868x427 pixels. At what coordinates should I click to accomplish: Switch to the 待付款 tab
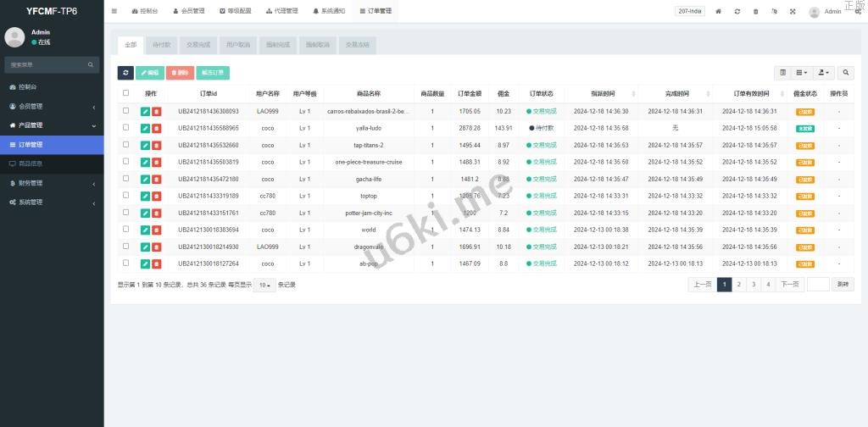pos(161,44)
